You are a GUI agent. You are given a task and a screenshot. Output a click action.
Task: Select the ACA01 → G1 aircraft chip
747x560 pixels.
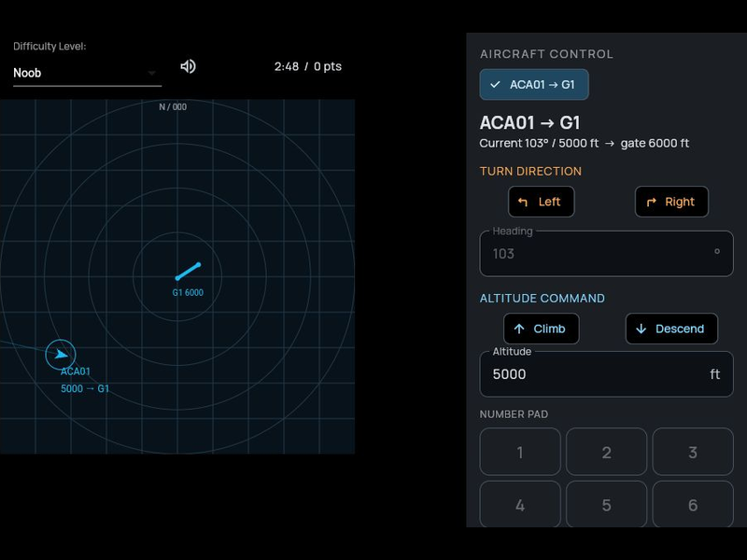(x=533, y=84)
